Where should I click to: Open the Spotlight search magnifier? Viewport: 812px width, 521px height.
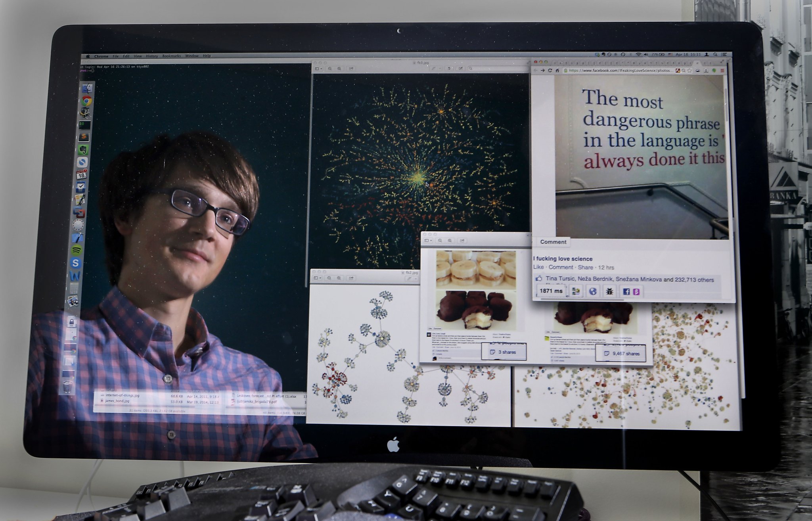(715, 54)
